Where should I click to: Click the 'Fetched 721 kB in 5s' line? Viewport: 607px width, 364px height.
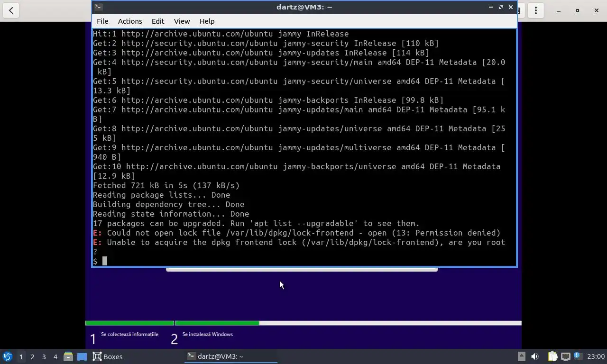pos(166,185)
